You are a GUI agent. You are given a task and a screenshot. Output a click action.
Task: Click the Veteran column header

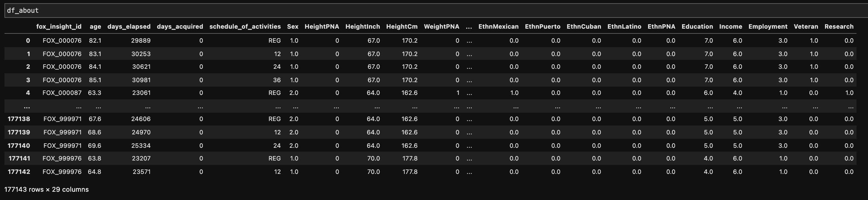[806, 27]
